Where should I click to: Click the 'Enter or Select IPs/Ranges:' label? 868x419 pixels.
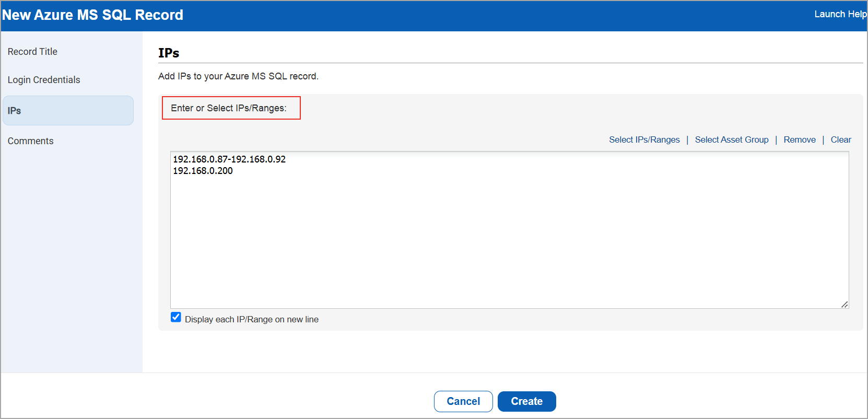[229, 108]
